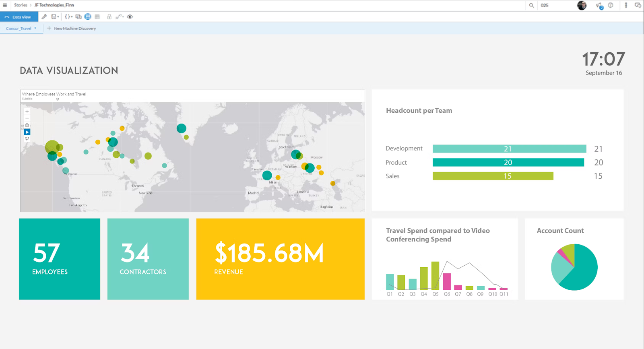Click the Development headcount bar
644x349 pixels.
click(509, 149)
